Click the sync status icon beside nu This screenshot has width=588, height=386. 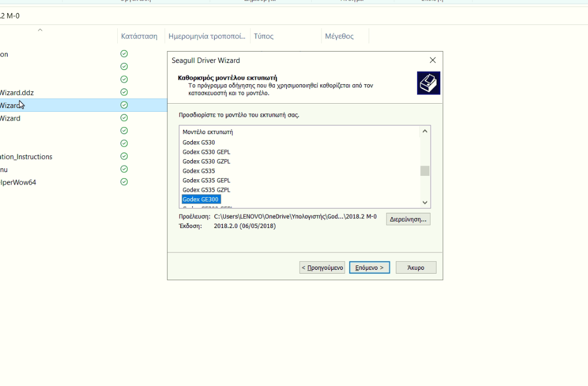click(x=124, y=169)
